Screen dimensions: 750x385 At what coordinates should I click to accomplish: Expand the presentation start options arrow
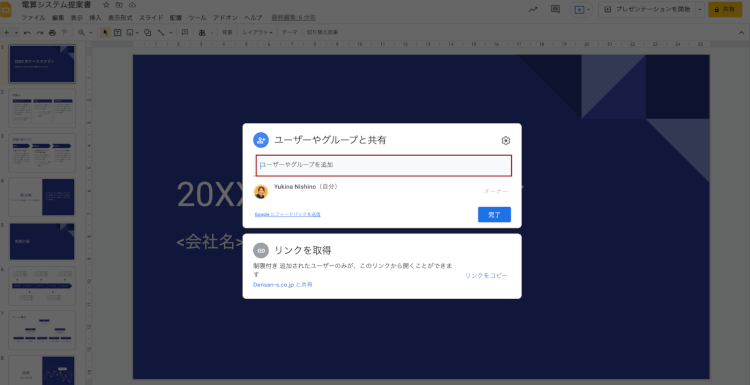tap(700, 10)
